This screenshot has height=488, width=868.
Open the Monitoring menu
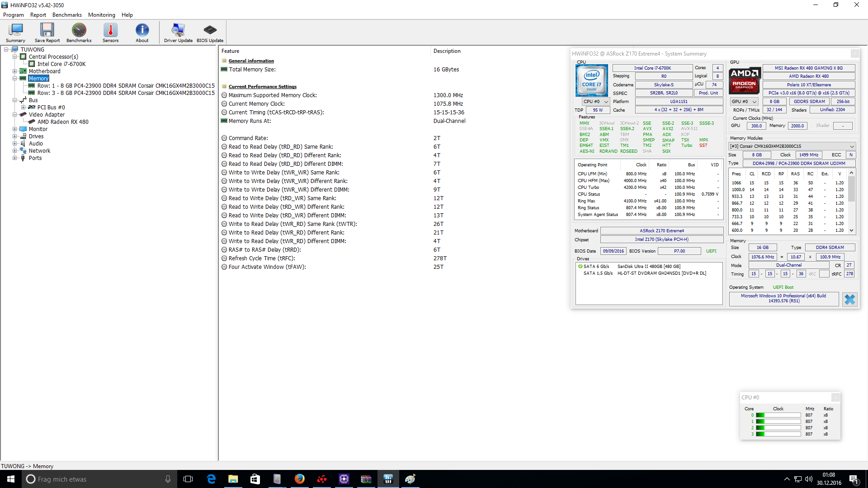(101, 15)
